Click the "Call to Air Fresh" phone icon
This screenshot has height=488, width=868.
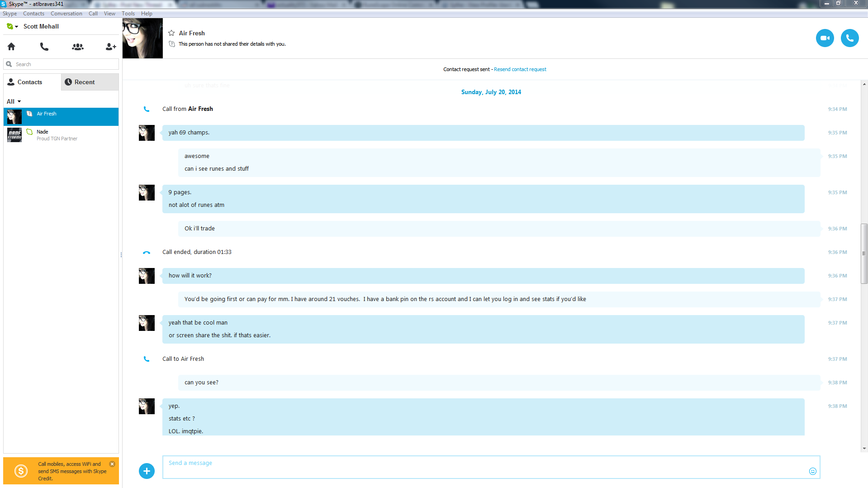[x=147, y=359]
